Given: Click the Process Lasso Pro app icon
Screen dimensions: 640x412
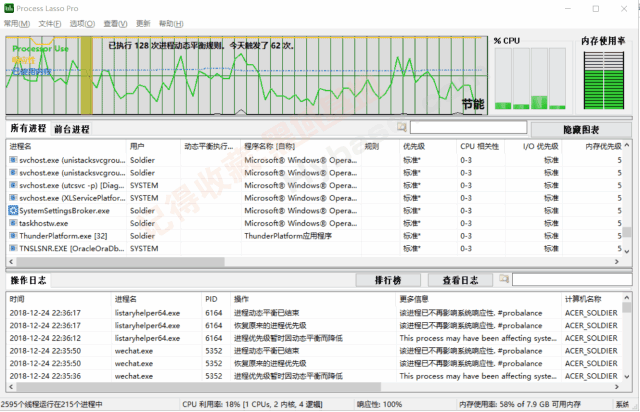Looking at the screenshot, I should pyautogui.click(x=9, y=8).
